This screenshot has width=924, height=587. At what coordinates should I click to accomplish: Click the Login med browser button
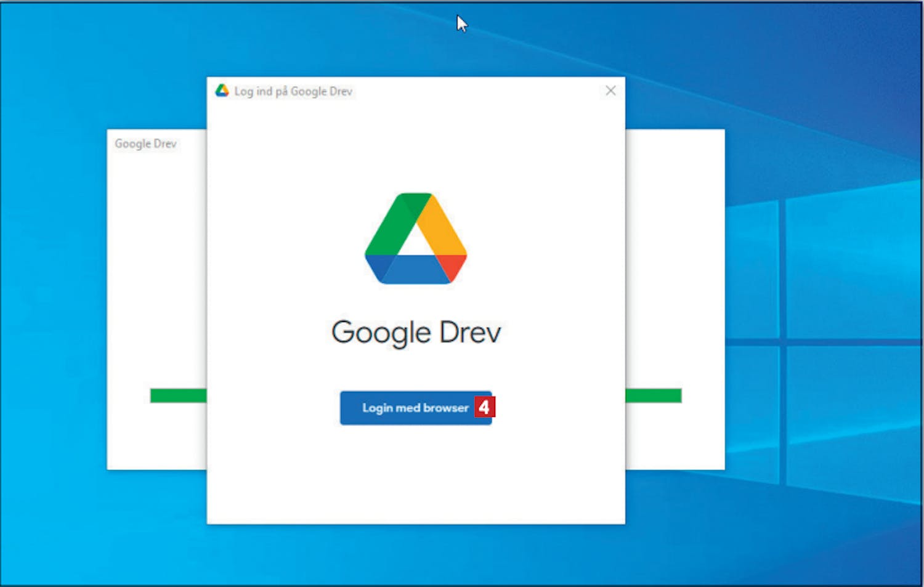tap(416, 408)
